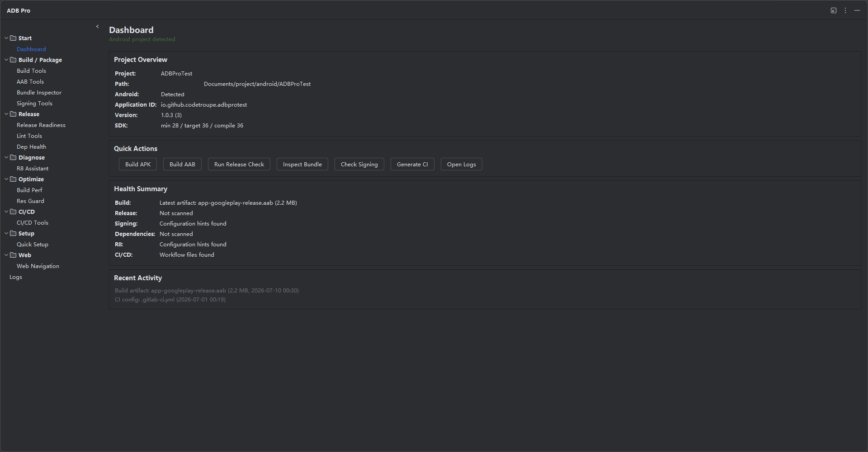Collapse the Web group chevron
This screenshot has width=868, height=452.
coord(6,255)
